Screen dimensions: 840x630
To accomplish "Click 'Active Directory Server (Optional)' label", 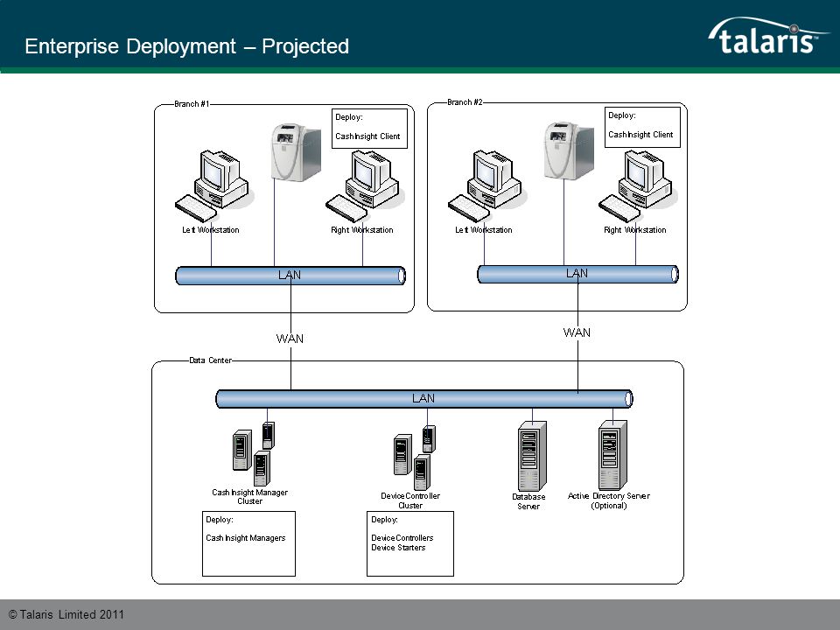I will [x=609, y=500].
